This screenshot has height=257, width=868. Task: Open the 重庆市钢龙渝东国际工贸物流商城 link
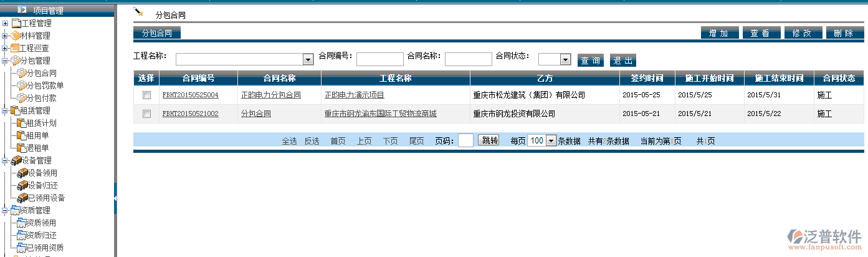tap(380, 114)
